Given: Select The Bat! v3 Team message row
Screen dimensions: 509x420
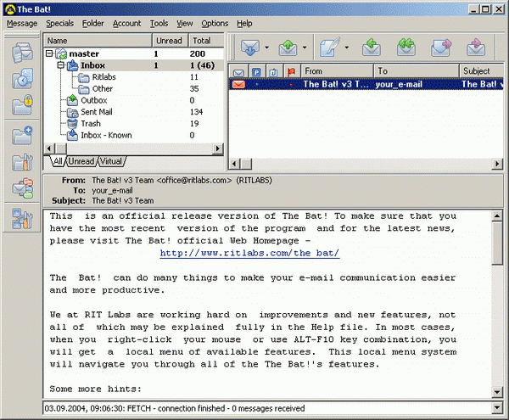Looking at the screenshot, I should pos(366,84).
